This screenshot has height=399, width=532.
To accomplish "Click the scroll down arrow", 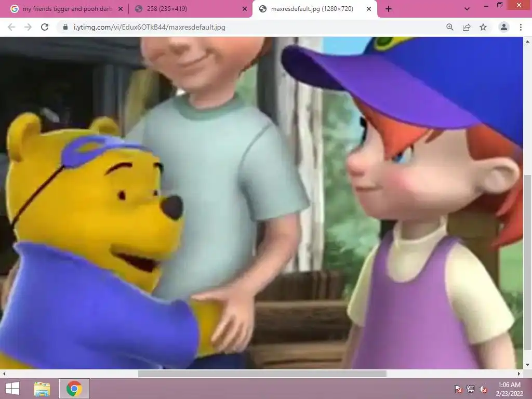I will click(x=527, y=365).
